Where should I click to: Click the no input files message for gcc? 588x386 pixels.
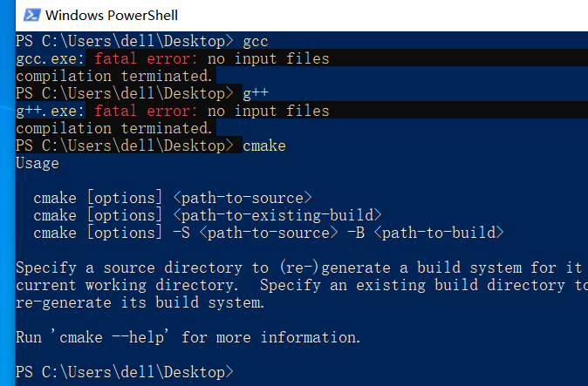point(269,58)
